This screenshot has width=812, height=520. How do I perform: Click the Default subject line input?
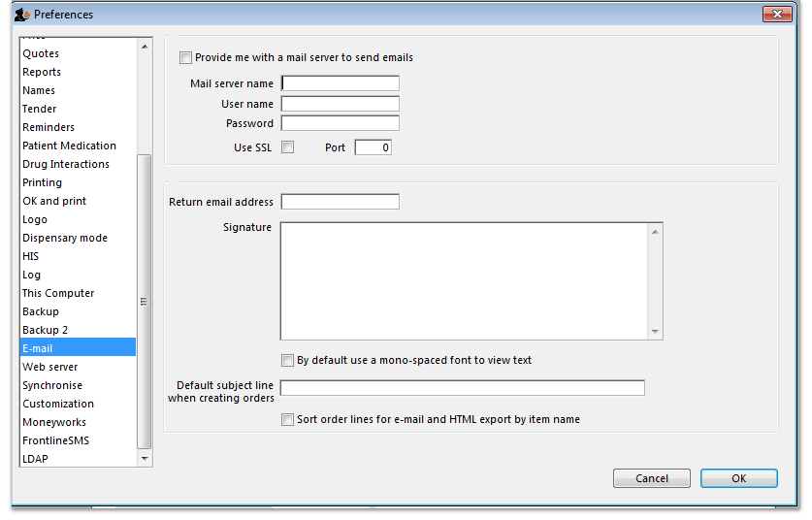[x=462, y=388]
